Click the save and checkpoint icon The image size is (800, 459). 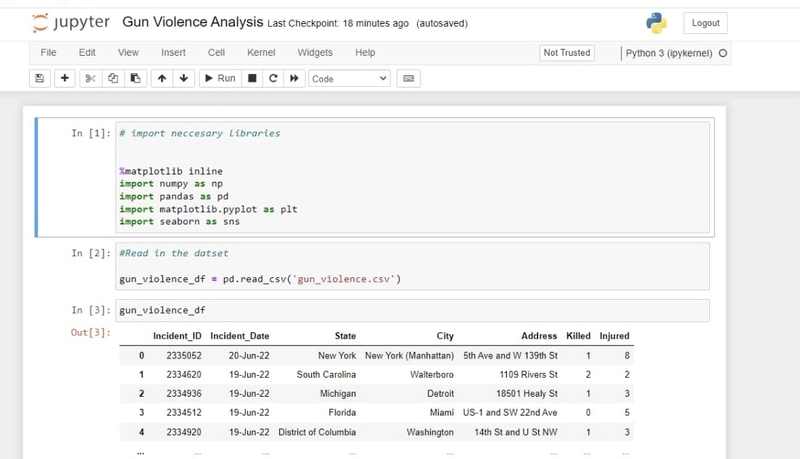coord(40,78)
